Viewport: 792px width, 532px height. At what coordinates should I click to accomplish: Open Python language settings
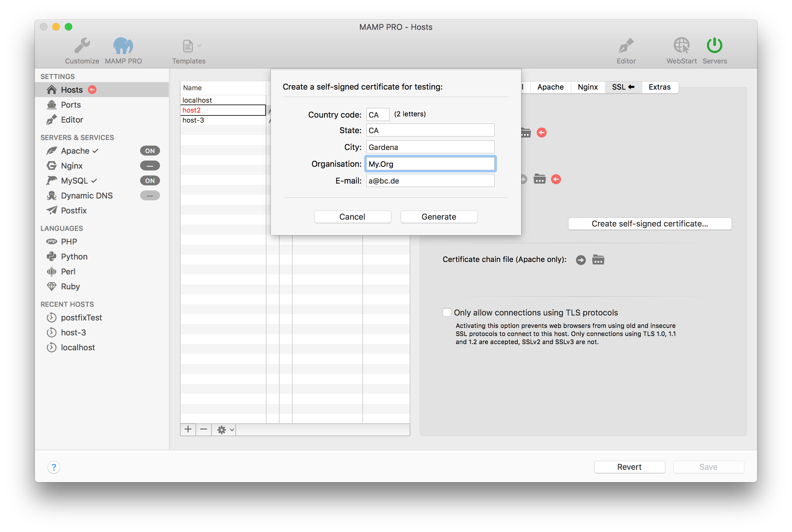point(102,256)
